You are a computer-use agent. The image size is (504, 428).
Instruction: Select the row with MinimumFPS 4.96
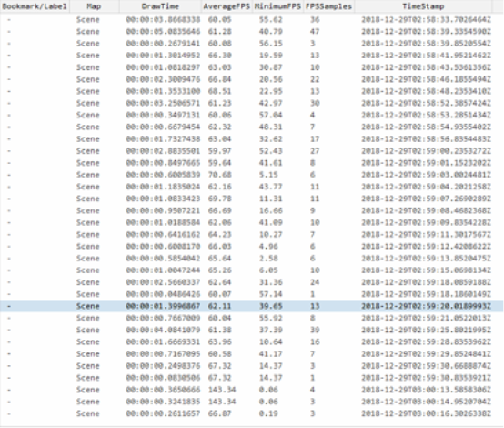(x=252, y=247)
